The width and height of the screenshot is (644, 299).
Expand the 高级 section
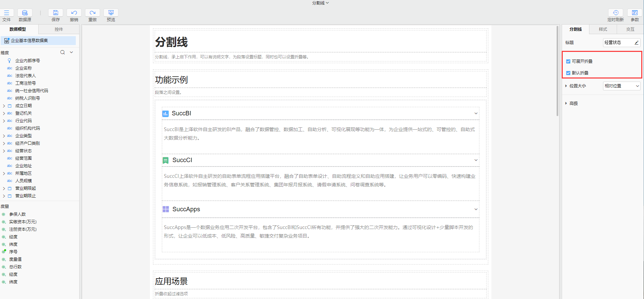573,103
